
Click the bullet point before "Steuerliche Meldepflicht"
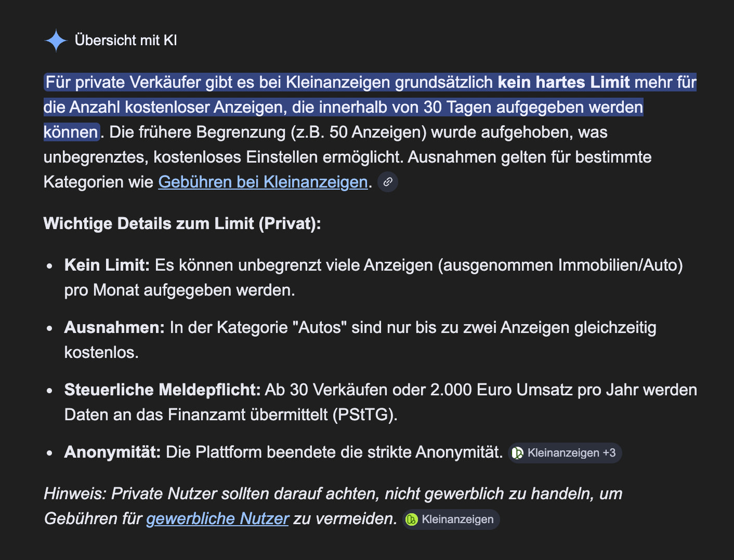(49, 391)
